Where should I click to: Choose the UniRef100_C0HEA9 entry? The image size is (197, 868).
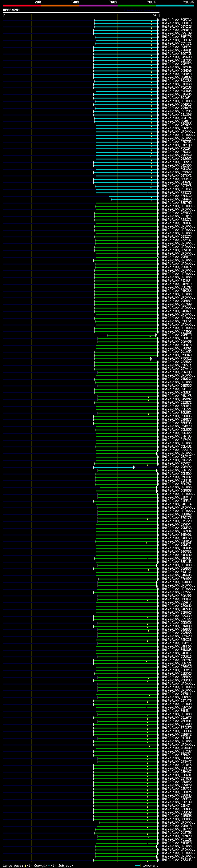tap(176, 71)
